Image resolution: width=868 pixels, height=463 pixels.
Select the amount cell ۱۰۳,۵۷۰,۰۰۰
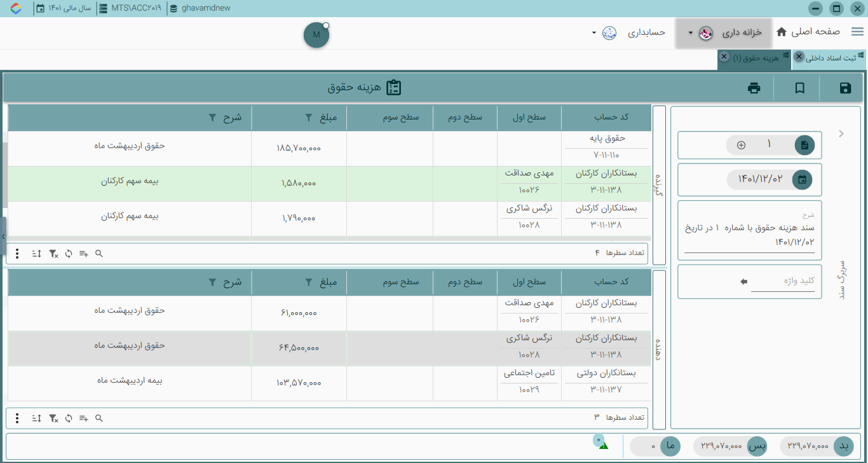(x=299, y=383)
